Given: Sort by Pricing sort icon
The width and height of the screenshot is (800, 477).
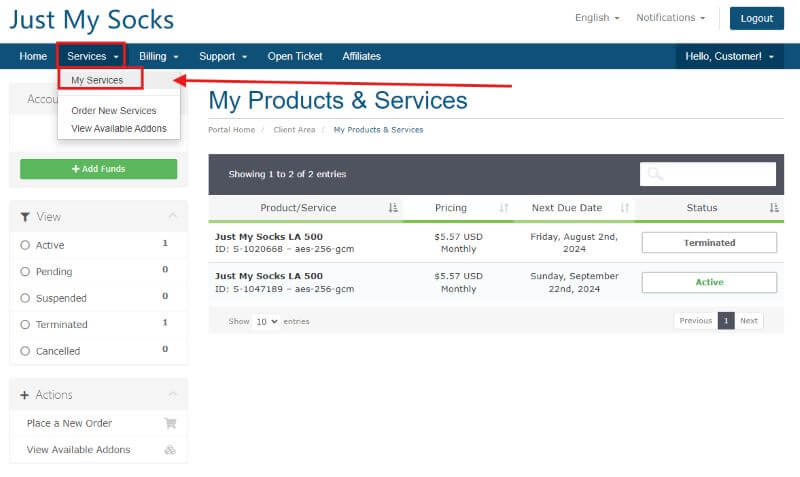Looking at the screenshot, I should tap(504, 208).
